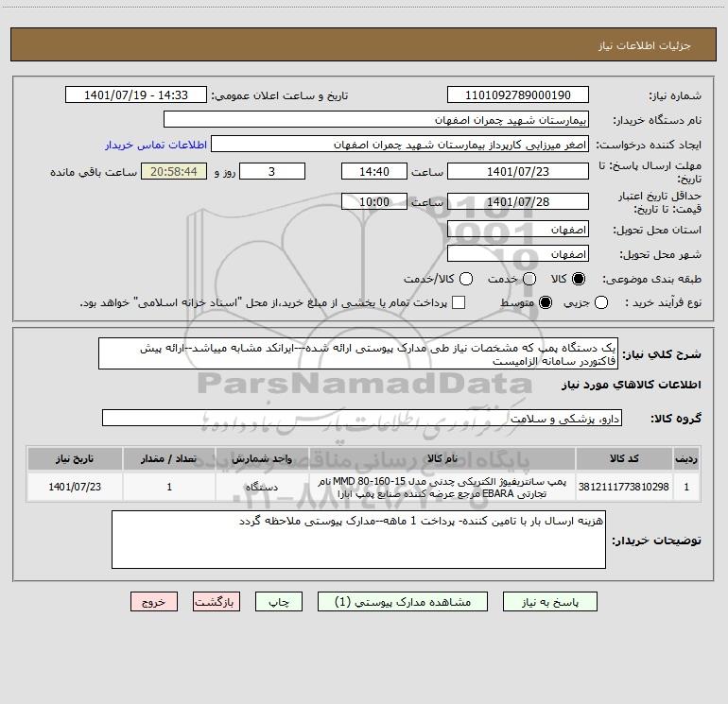Viewport: 728px width, 704px height.
Task: Click the استان محل تحویل field اصفهان
Action: (x=518, y=230)
